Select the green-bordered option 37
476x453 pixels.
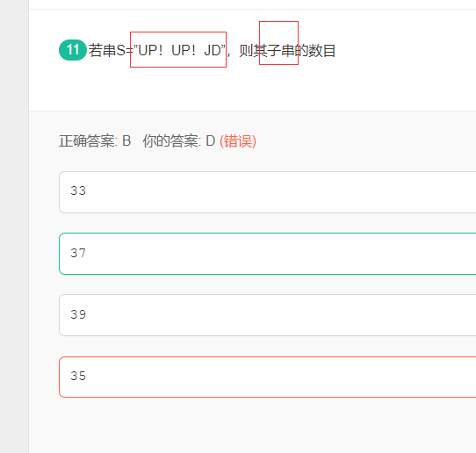pos(267,254)
